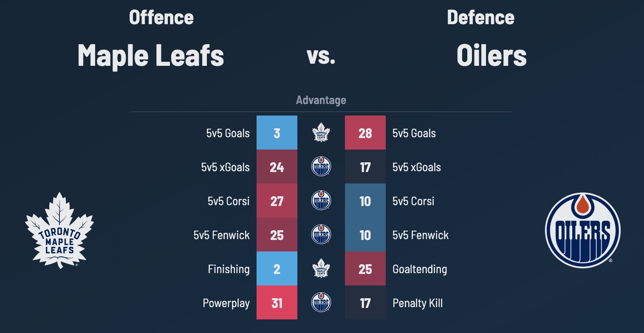This screenshot has width=644, height=333.
Task: Click the Oilers icon in Powerplay row
Action: (x=321, y=302)
